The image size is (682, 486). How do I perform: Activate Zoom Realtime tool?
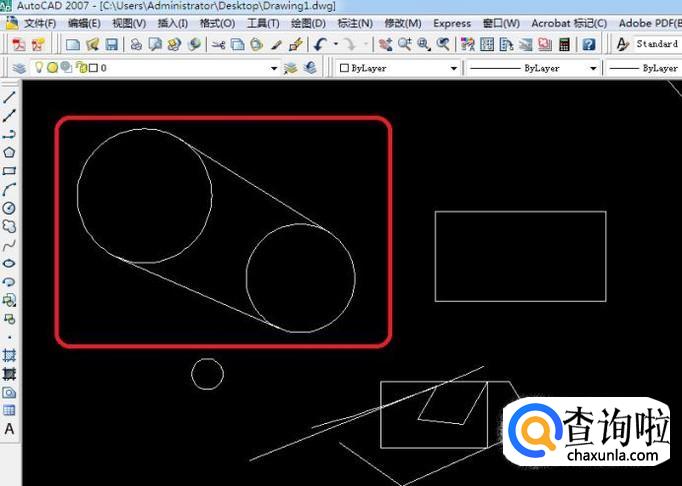(x=405, y=44)
